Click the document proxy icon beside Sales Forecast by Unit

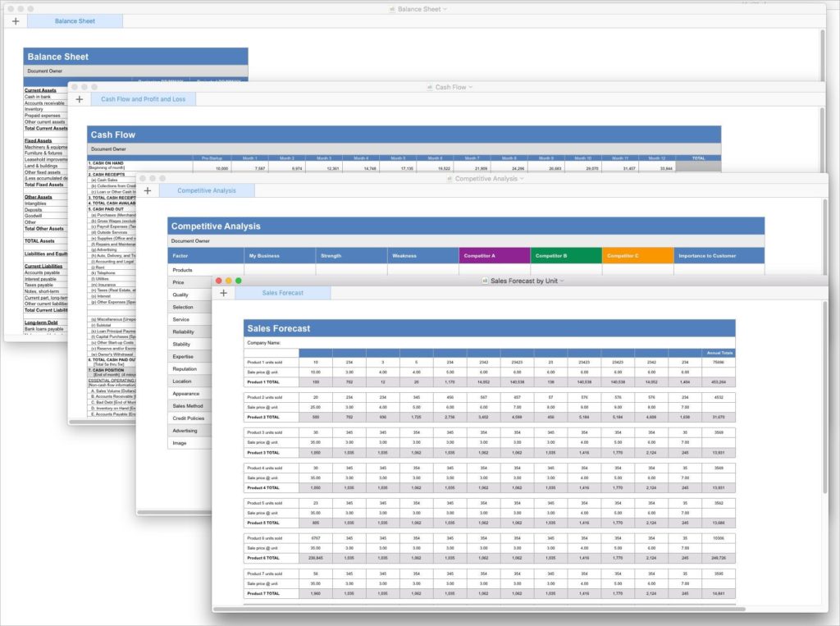point(484,280)
